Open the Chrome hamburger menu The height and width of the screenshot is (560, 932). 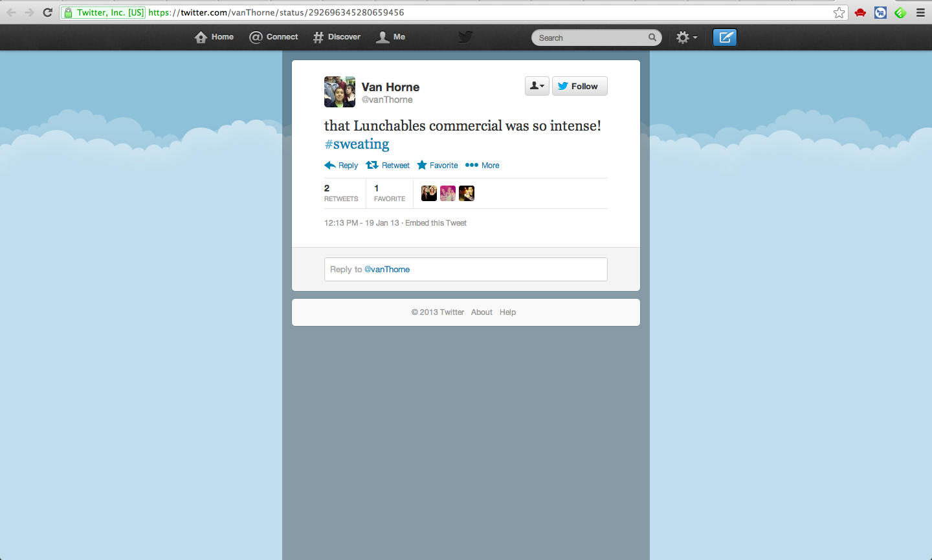coord(920,12)
